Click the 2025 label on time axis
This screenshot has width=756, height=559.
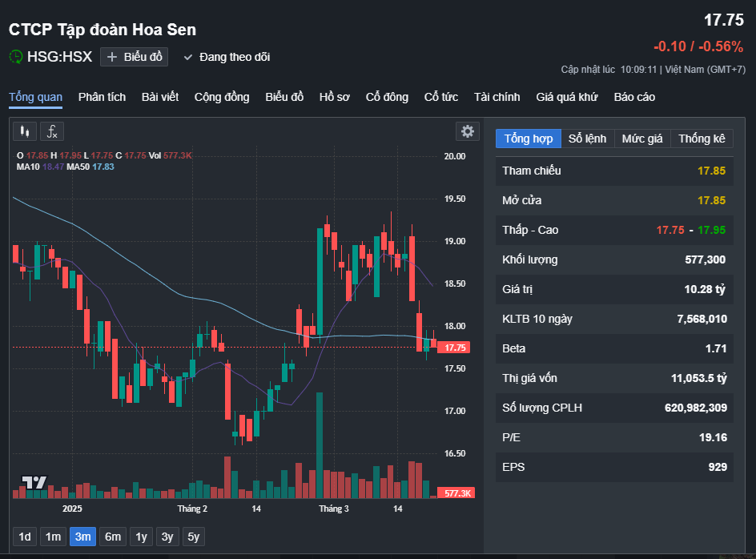pyautogui.click(x=72, y=509)
